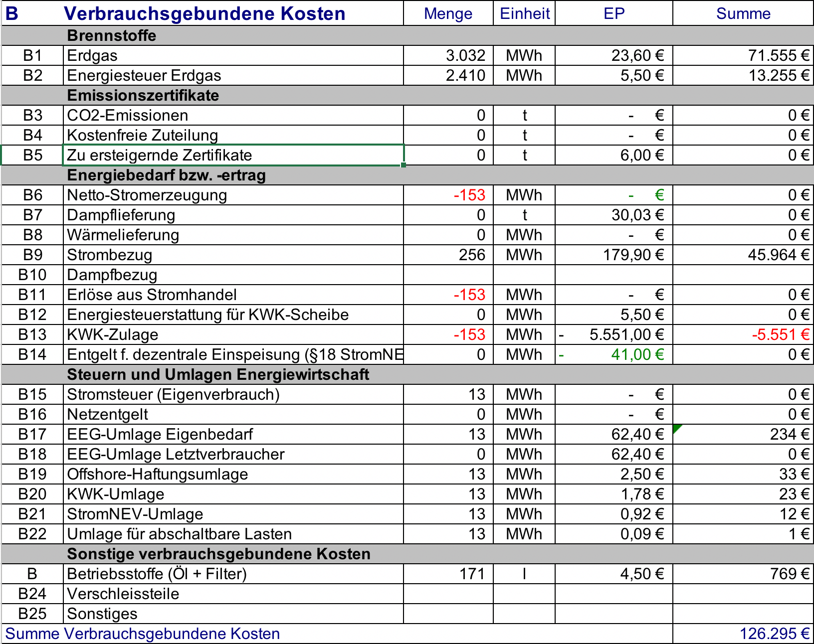This screenshot has width=814, height=644.
Task: Click the EP column header
Action: 613,13
